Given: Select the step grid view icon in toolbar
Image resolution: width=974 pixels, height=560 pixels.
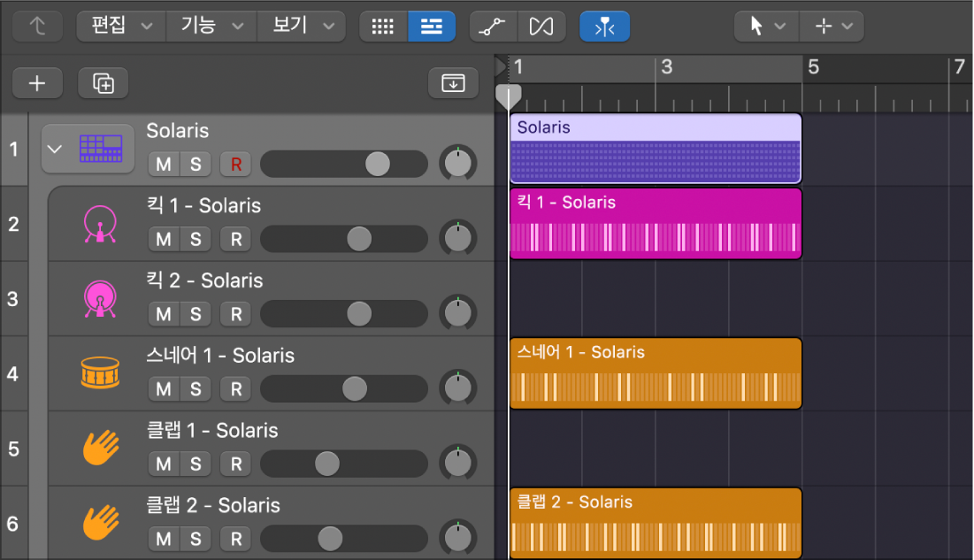Looking at the screenshot, I should (x=382, y=26).
